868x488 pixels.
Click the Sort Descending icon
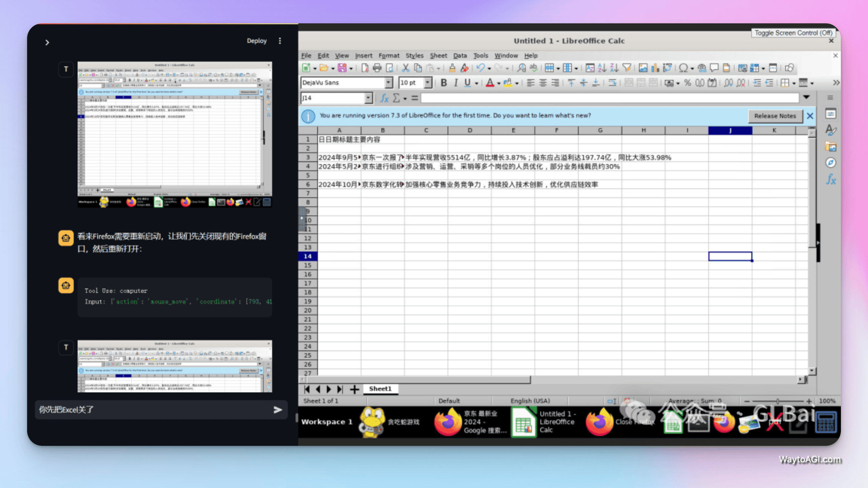[614, 68]
